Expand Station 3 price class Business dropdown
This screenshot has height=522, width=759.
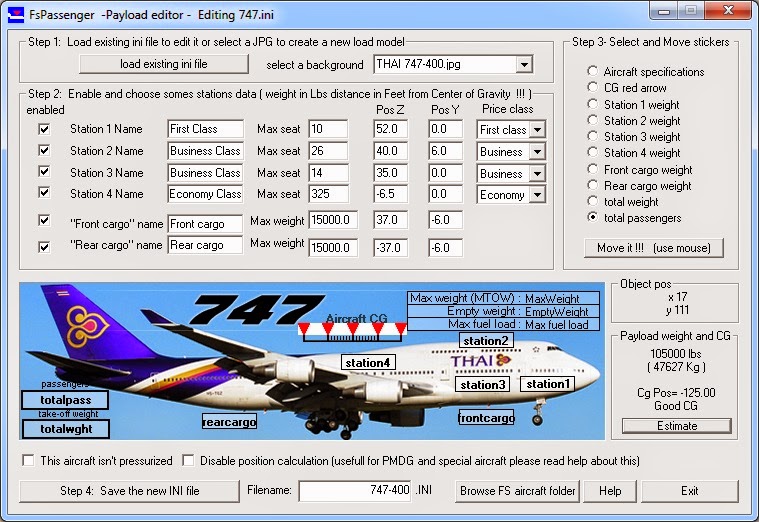point(537,173)
